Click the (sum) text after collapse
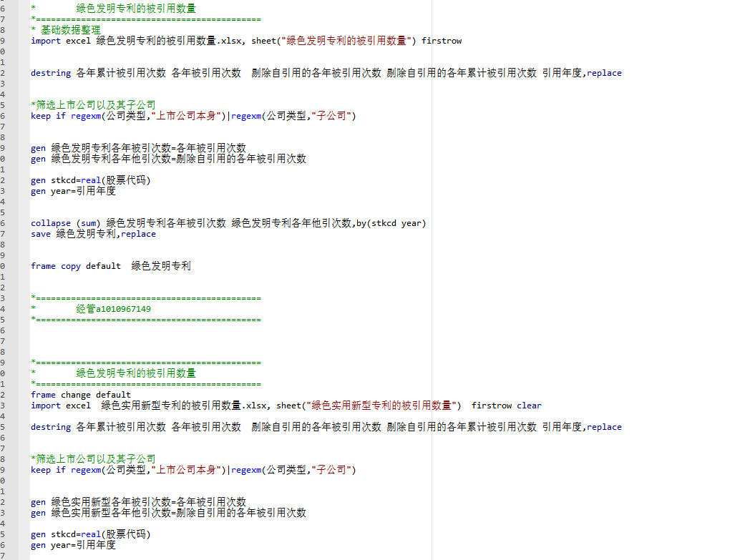Image resolution: width=745 pixels, height=560 pixels. pyautogui.click(x=88, y=223)
